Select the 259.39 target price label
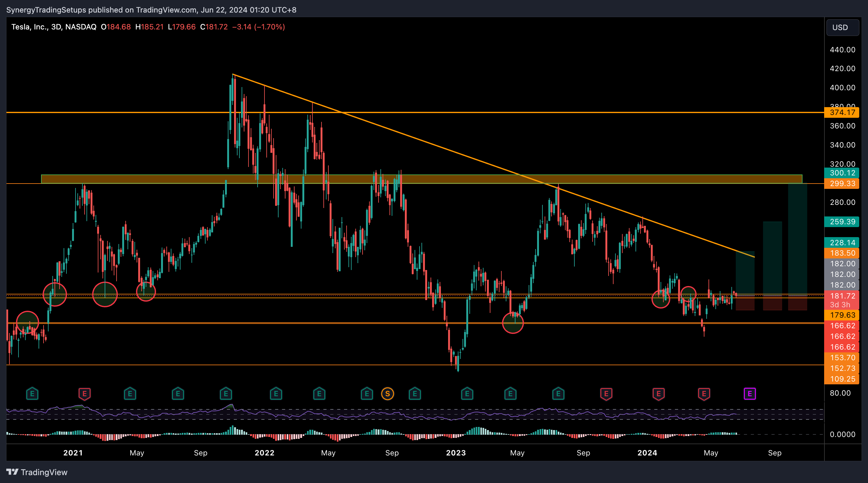 click(842, 222)
